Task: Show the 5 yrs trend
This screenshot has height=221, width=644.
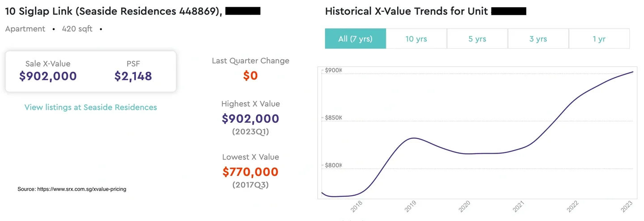Action: [477, 39]
